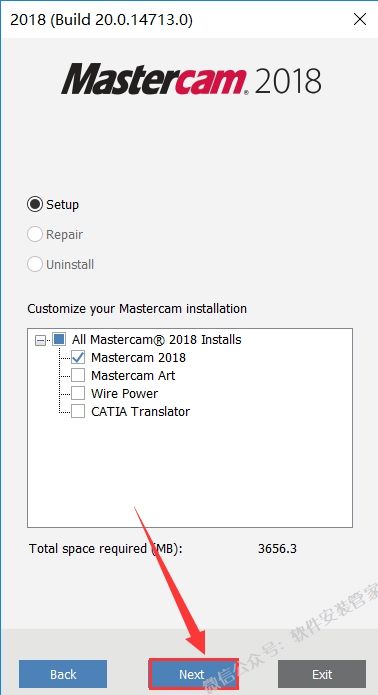The image size is (378, 695).
Task: Select the CATIA Translator tree label
Action: (x=140, y=411)
